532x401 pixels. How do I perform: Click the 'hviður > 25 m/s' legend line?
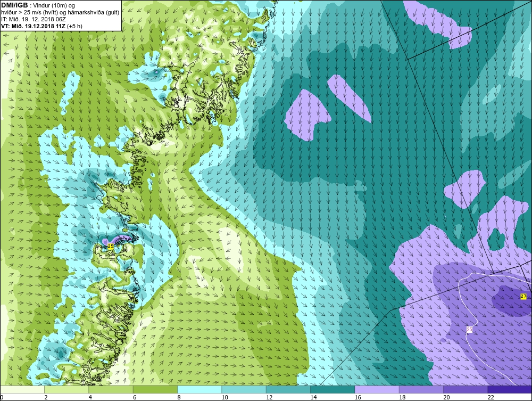click(60, 13)
